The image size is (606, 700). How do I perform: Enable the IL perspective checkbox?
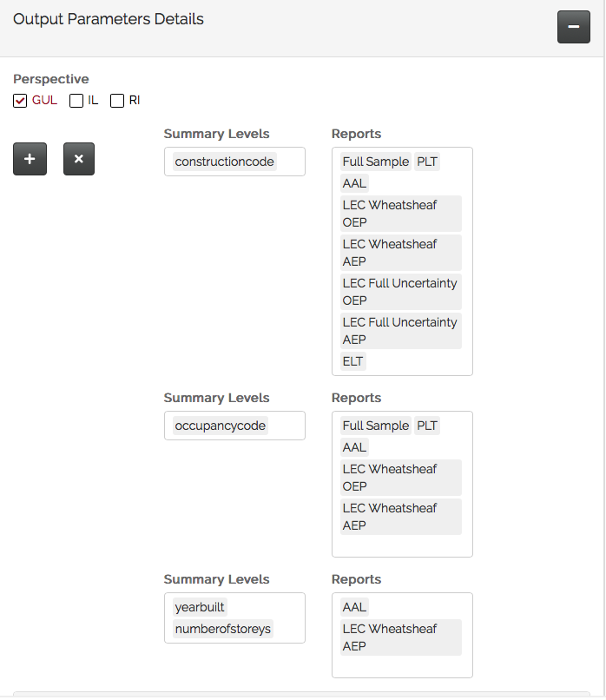click(x=76, y=101)
